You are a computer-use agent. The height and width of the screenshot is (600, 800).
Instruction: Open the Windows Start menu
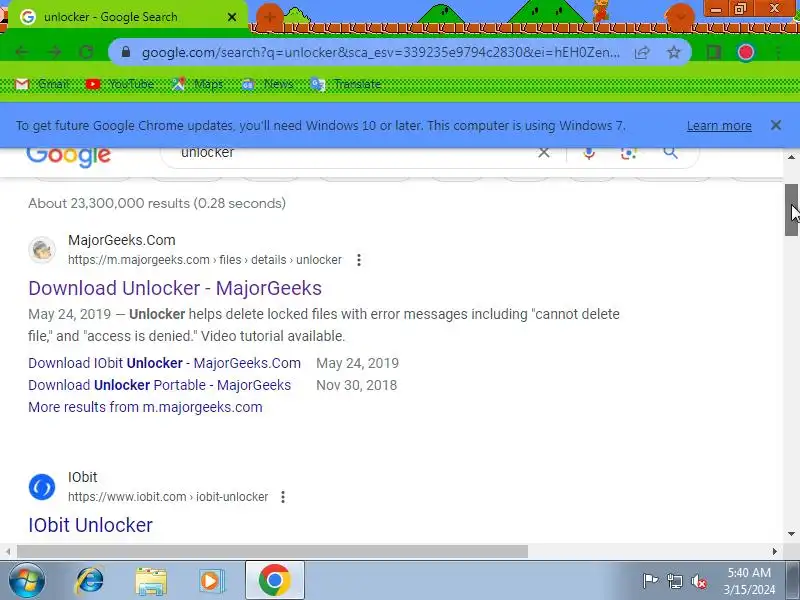pos(26,581)
